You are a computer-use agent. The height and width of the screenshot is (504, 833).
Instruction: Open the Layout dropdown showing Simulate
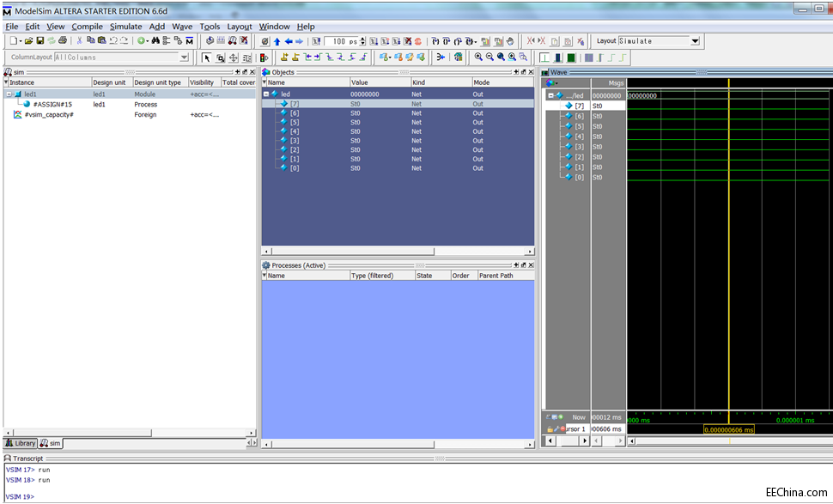point(695,41)
